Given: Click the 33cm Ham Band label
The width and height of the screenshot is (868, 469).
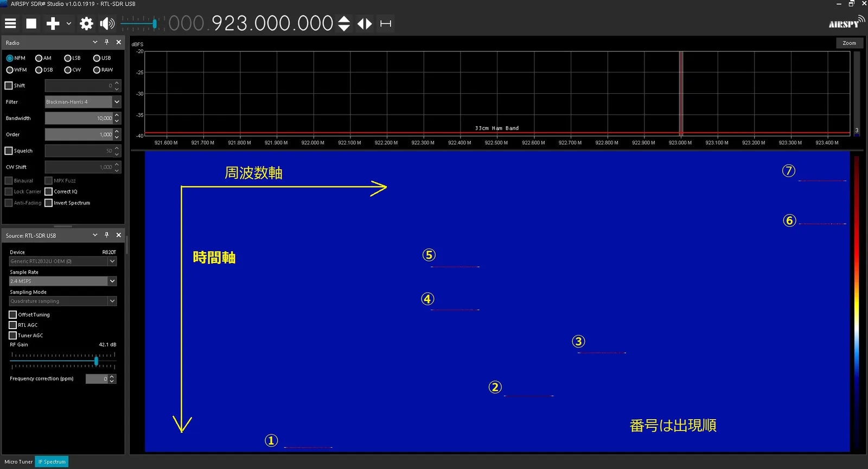Looking at the screenshot, I should [x=497, y=129].
